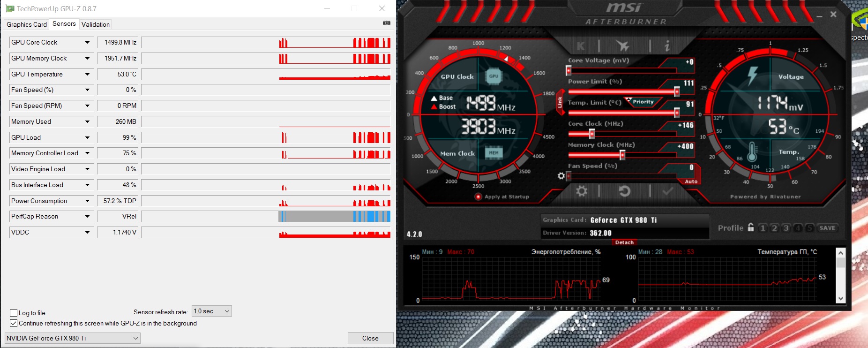Open Afterburner settings gear icon
Screen dimensions: 868x348
tap(582, 191)
